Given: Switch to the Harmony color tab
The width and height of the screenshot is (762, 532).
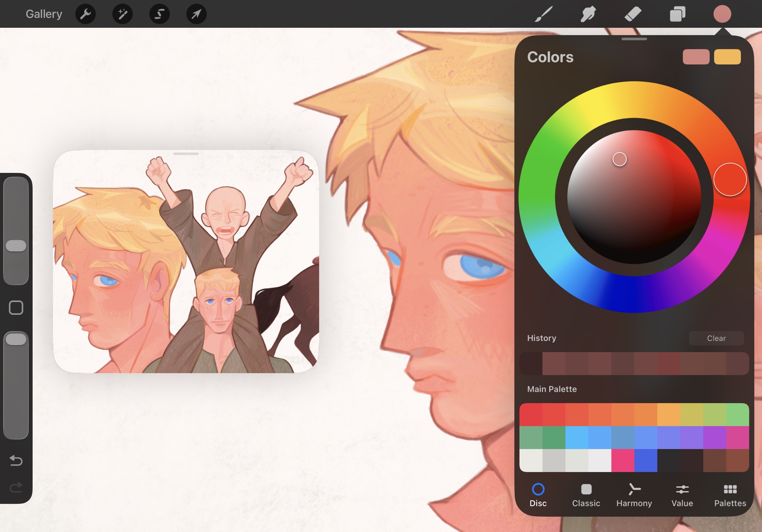Looking at the screenshot, I should point(634,495).
